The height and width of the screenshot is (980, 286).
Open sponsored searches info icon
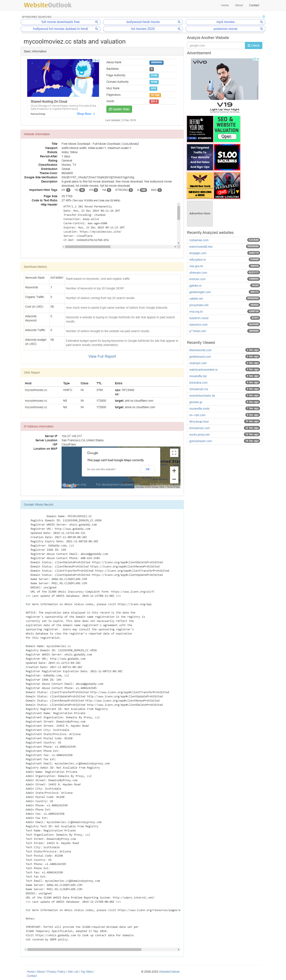[264, 17]
